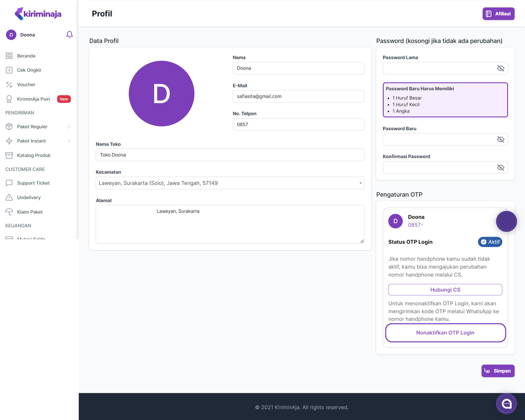Click the No. Telpon input field
The height and width of the screenshot is (420, 525).
coord(298,124)
